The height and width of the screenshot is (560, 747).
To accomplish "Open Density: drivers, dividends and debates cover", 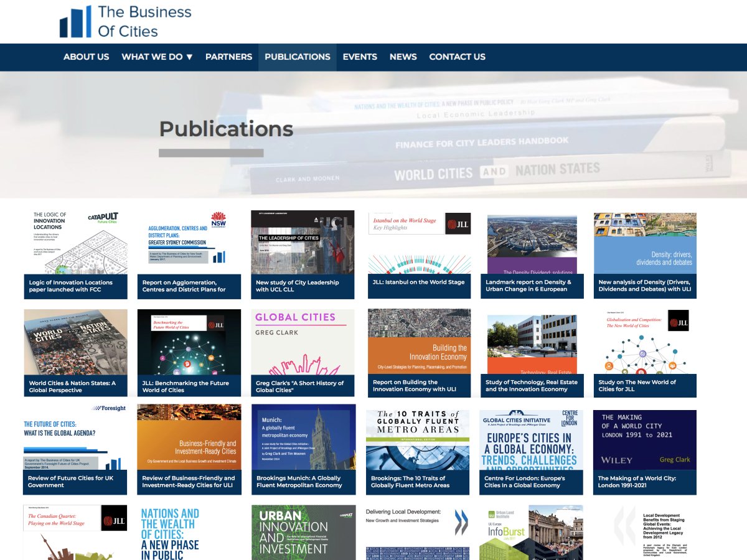I will [645, 243].
